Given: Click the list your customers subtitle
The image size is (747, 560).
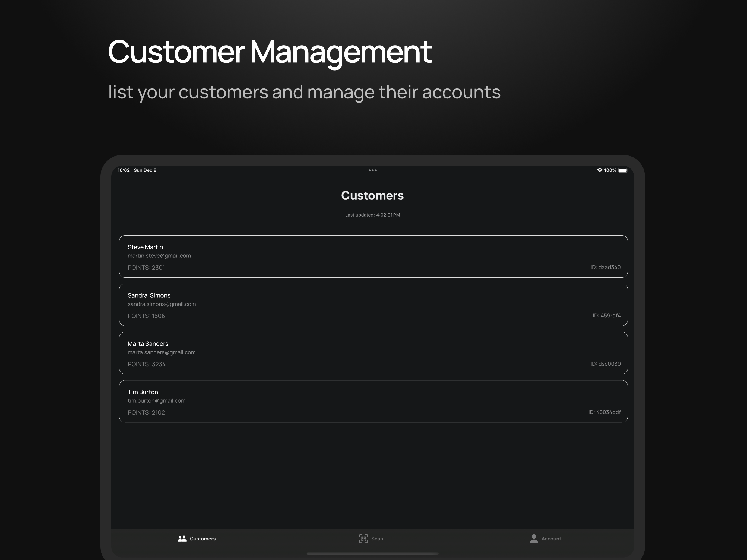Looking at the screenshot, I should (x=304, y=92).
